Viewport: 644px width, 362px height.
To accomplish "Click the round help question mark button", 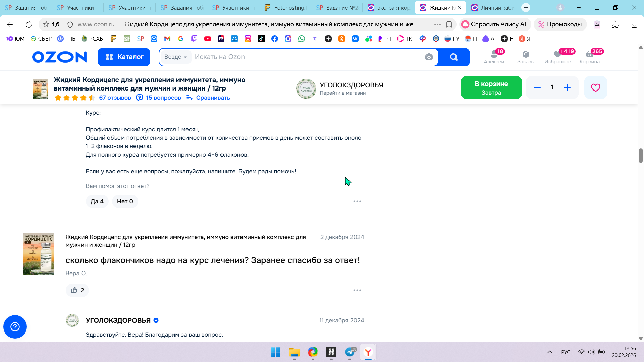I will point(15,327).
